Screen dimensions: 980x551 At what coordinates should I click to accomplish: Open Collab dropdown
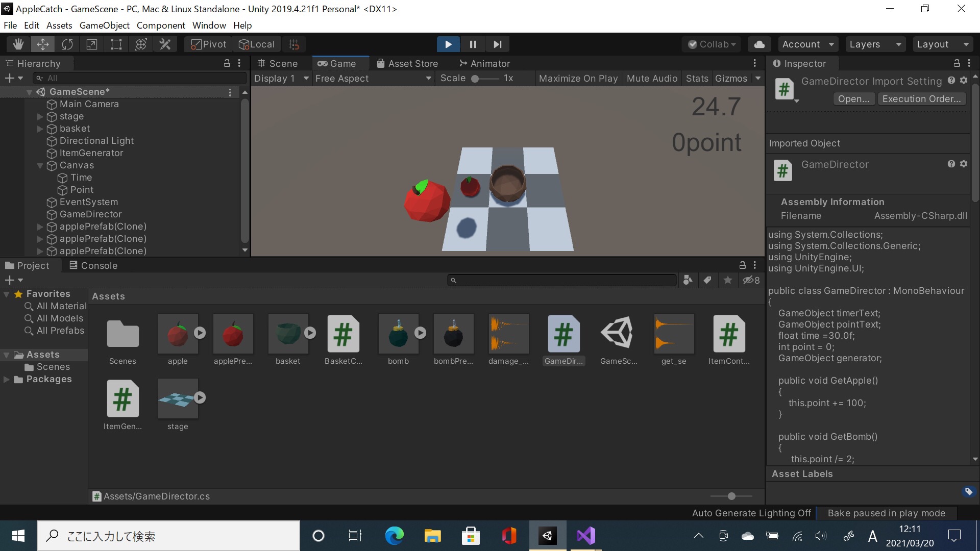(712, 44)
